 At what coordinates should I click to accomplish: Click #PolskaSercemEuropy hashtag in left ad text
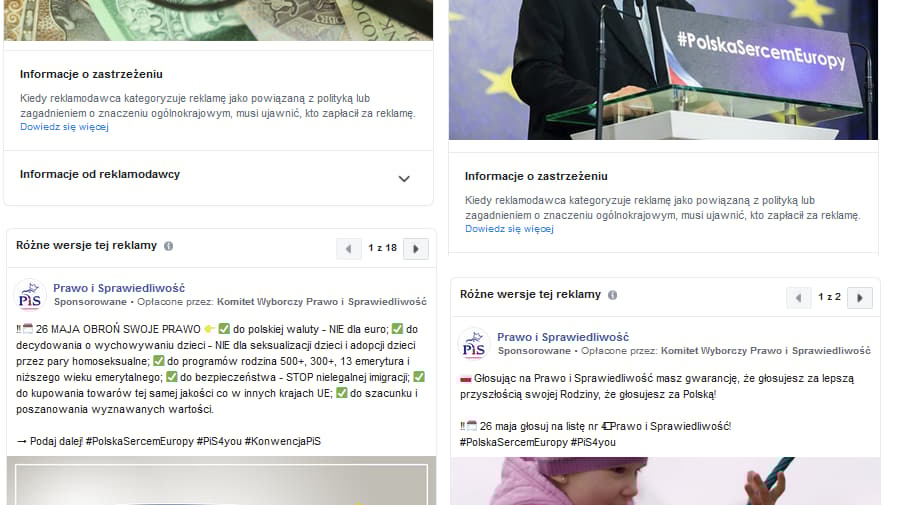click(140, 442)
